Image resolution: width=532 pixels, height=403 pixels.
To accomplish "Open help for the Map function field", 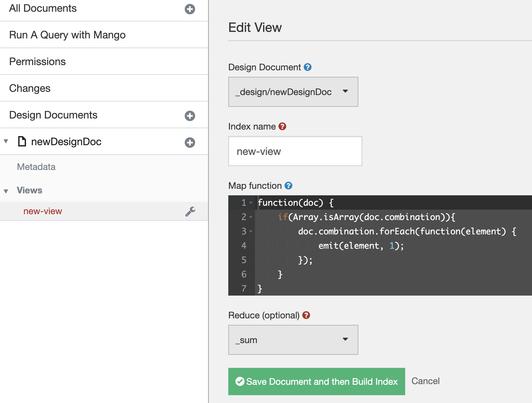I will coord(287,186).
